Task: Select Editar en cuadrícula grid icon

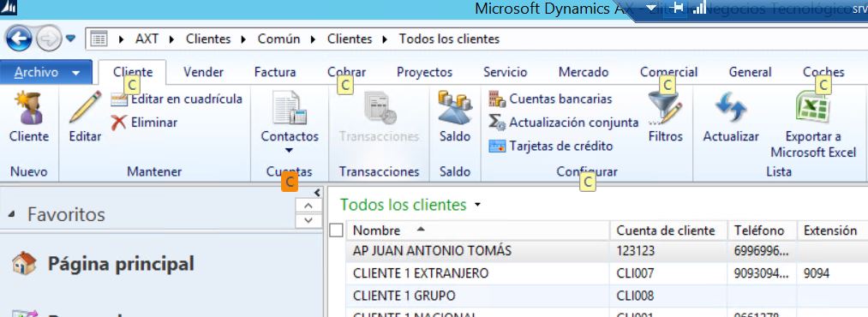Action: click(x=119, y=99)
